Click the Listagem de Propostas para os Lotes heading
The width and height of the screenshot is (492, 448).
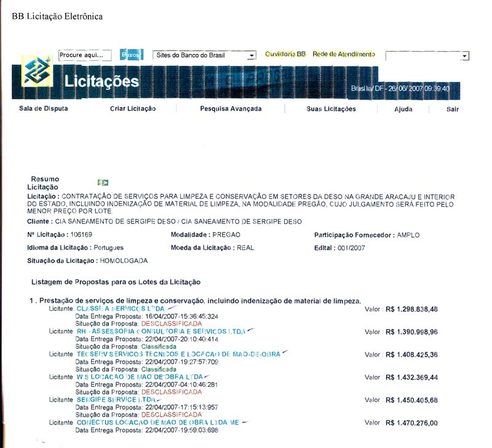click(x=116, y=282)
